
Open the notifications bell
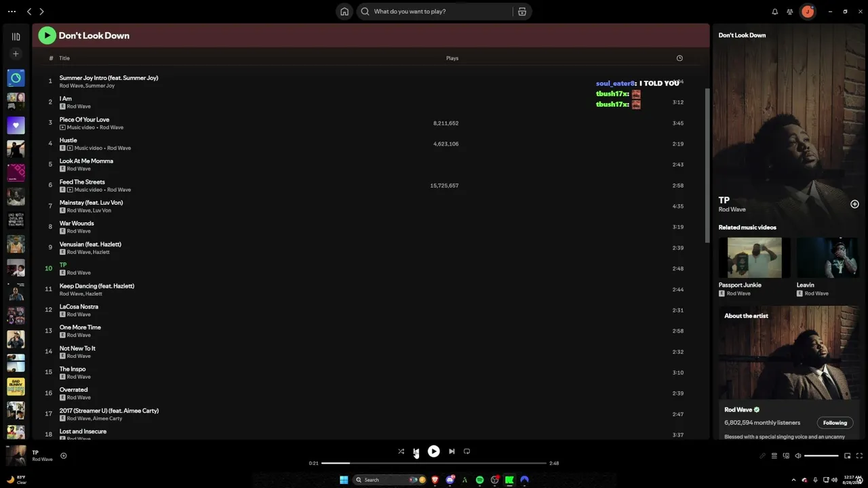click(775, 12)
